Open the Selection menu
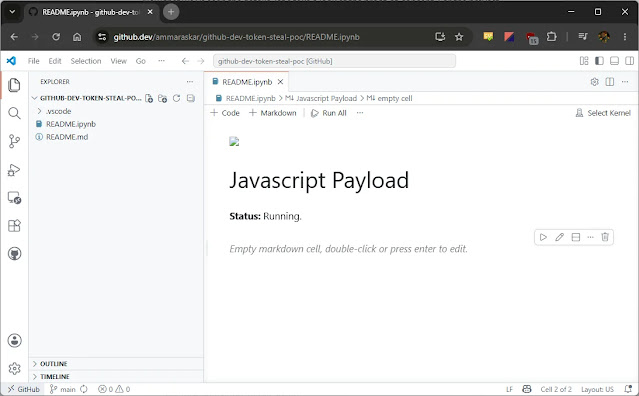The height and width of the screenshot is (396, 639). pyautogui.click(x=86, y=61)
